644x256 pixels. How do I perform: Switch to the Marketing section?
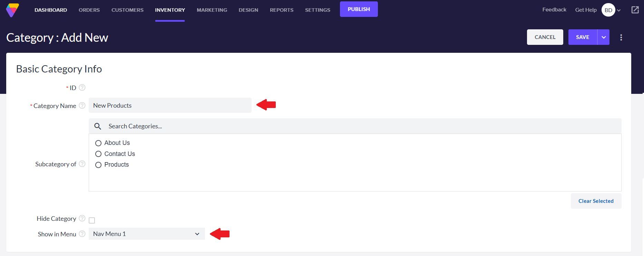(212, 10)
